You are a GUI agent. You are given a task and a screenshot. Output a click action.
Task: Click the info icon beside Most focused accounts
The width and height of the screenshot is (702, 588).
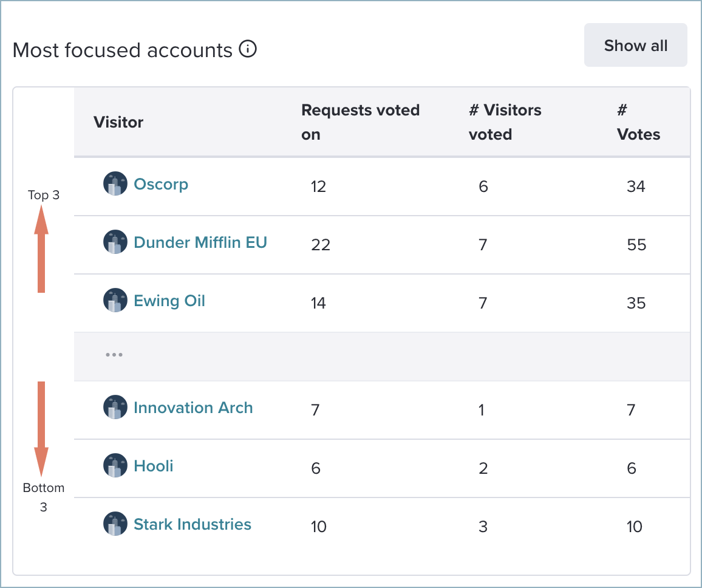[x=248, y=49]
